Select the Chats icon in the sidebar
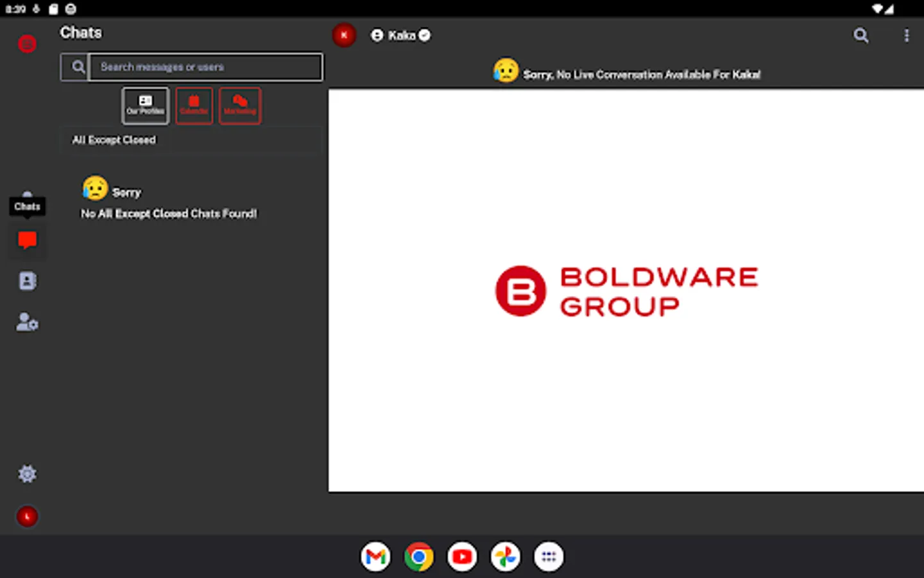The width and height of the screenshot is (924, 578). [x=27, y=240]
